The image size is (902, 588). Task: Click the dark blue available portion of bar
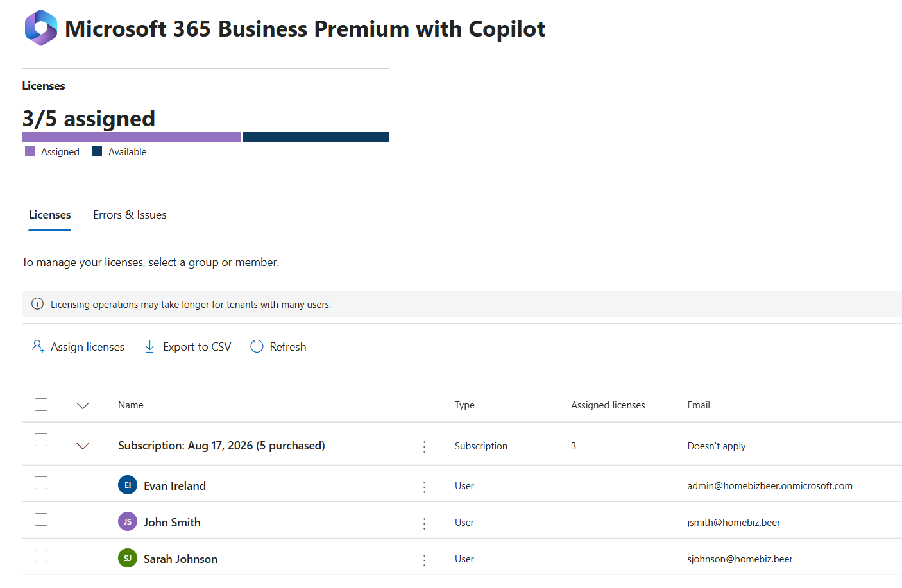(x=316, y=137)
